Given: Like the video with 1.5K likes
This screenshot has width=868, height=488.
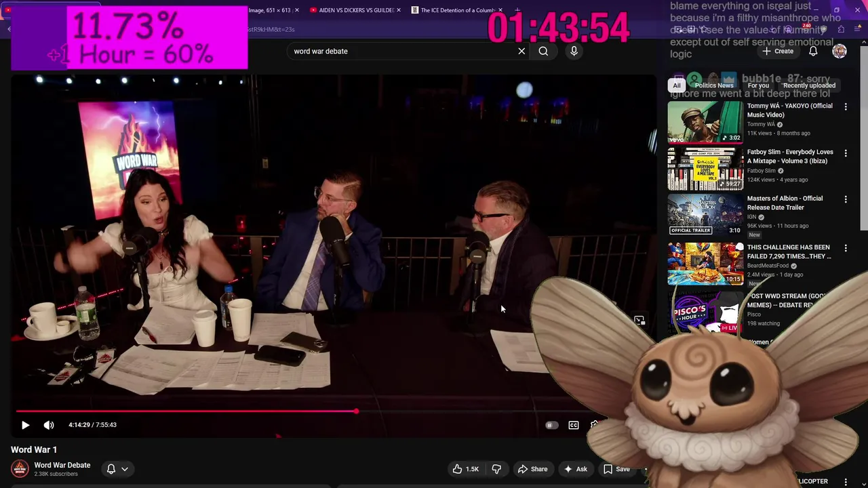Looking at the screenshot, I should pos(466,469).
